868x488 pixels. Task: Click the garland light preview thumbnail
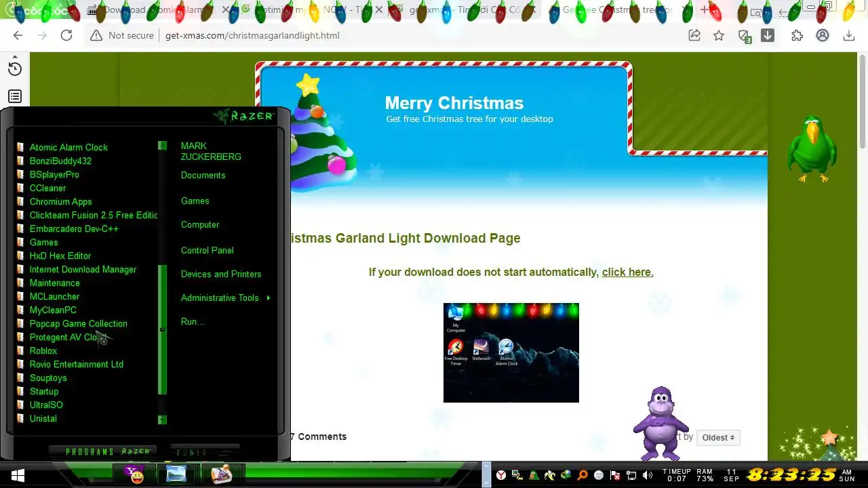click(511, 352)
